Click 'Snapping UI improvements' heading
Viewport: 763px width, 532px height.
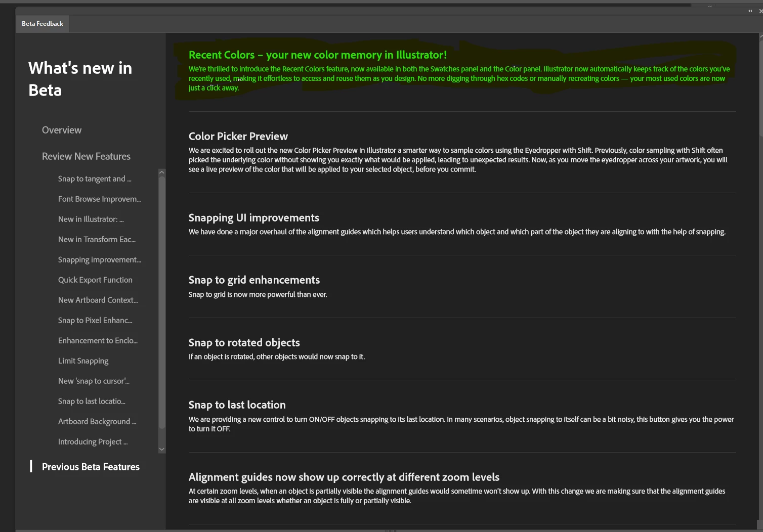click(253, 217)
